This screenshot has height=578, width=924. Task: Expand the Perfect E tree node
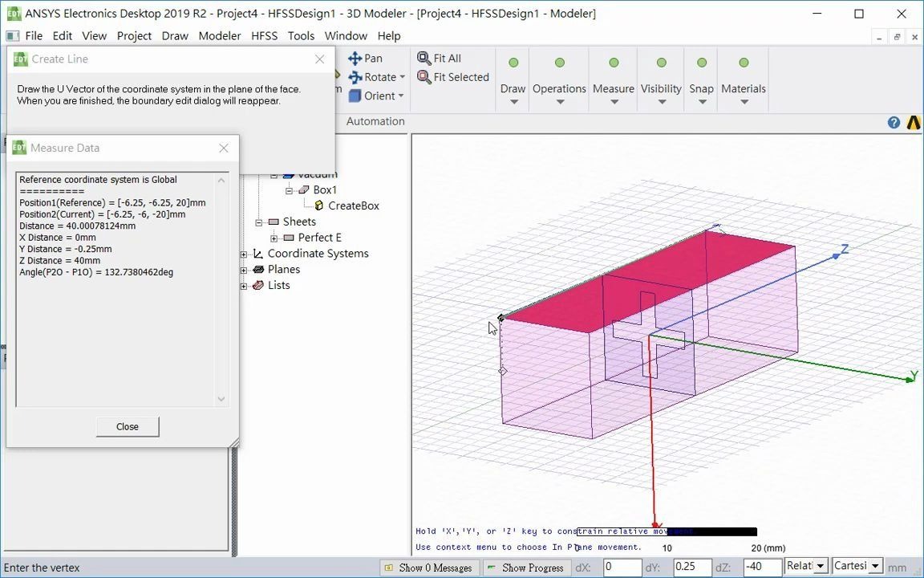coord(274,238)
